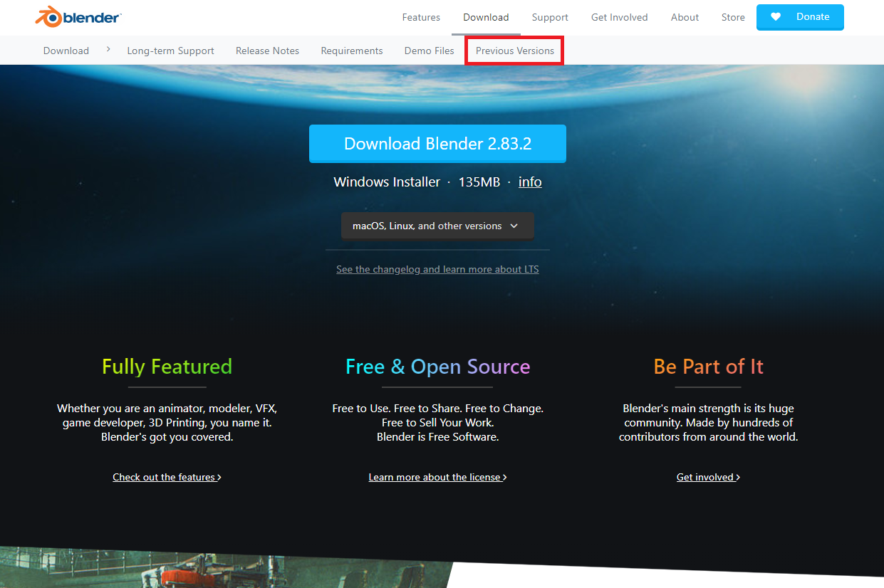Go to the Support page
This screenshot has height=588, width=884.
tap(550, 17)
